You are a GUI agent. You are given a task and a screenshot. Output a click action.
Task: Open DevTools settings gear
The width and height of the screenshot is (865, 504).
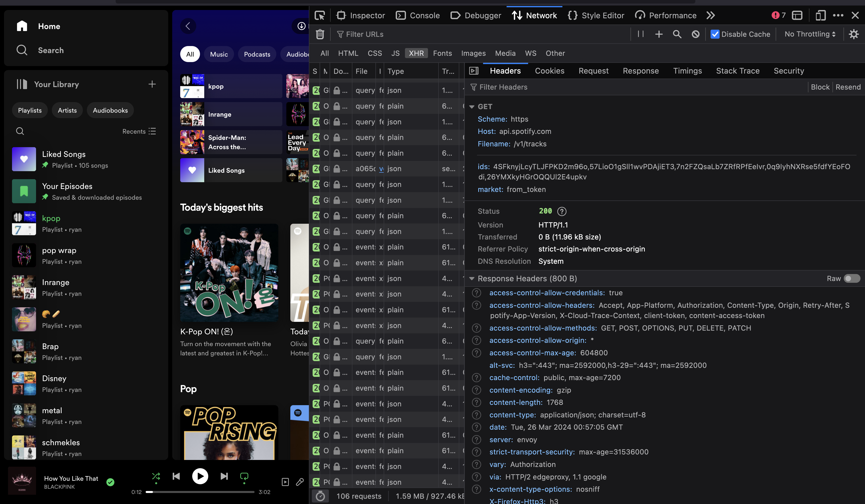[854, 34]
